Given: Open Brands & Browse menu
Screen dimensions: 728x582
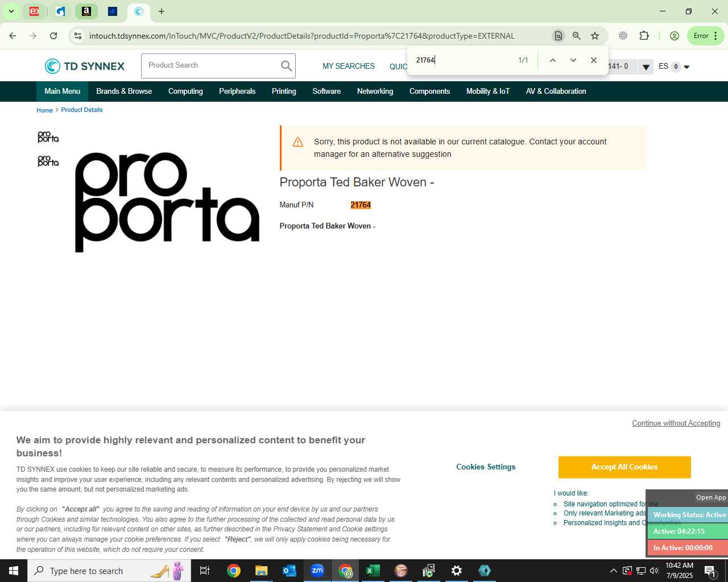Looking at the screenshot, I should (x=124, y=92).
